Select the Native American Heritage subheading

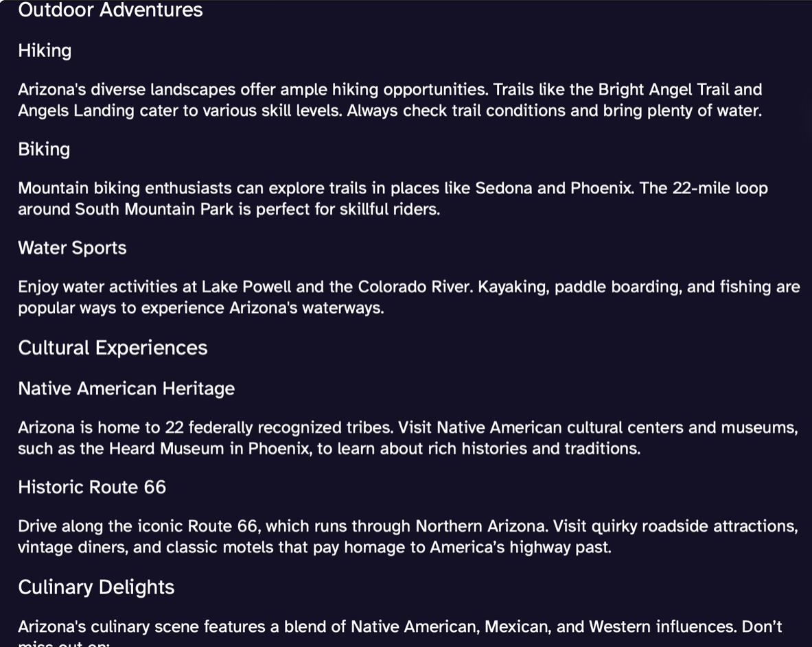(126, 389)
